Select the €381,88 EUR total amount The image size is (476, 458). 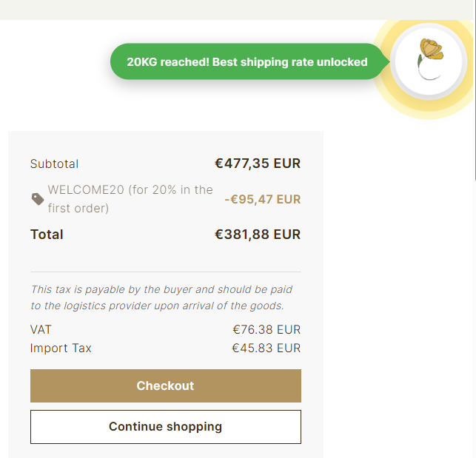coord(258,235)
